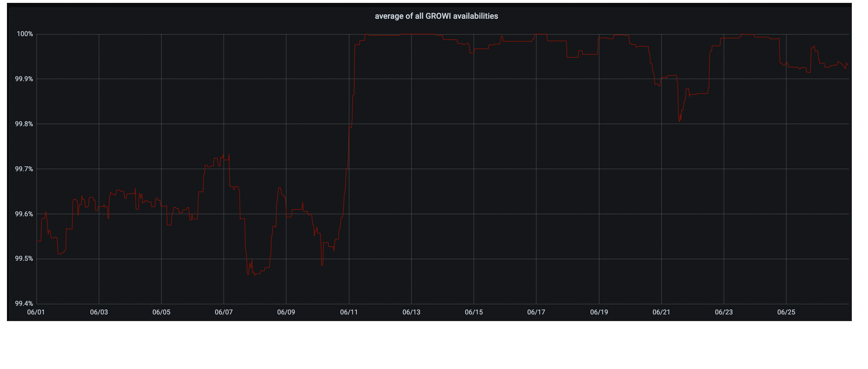
Task: Click the 06/25 date label on the x-axis
Action: (786, 312)
